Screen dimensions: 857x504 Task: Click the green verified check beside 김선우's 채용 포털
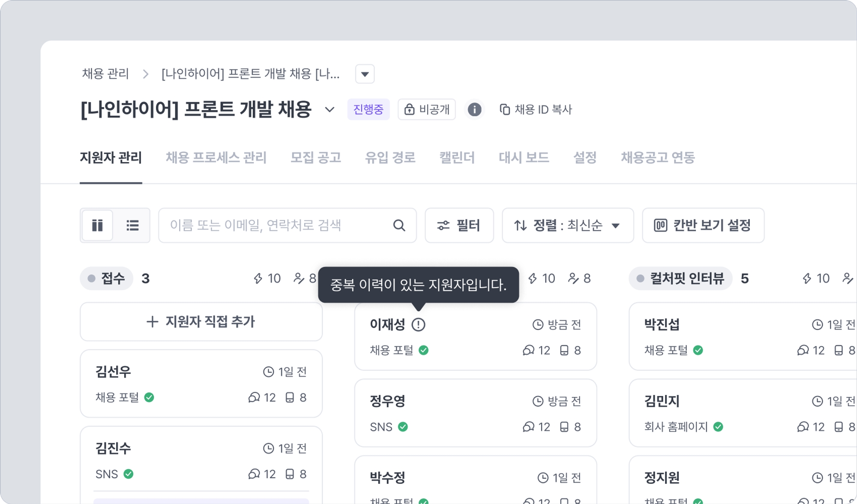149,397
